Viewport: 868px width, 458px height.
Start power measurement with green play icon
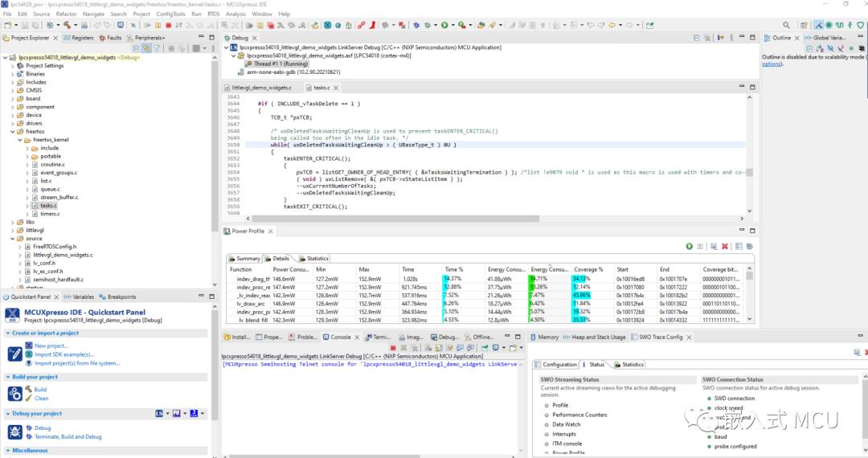tap(690, 246)
